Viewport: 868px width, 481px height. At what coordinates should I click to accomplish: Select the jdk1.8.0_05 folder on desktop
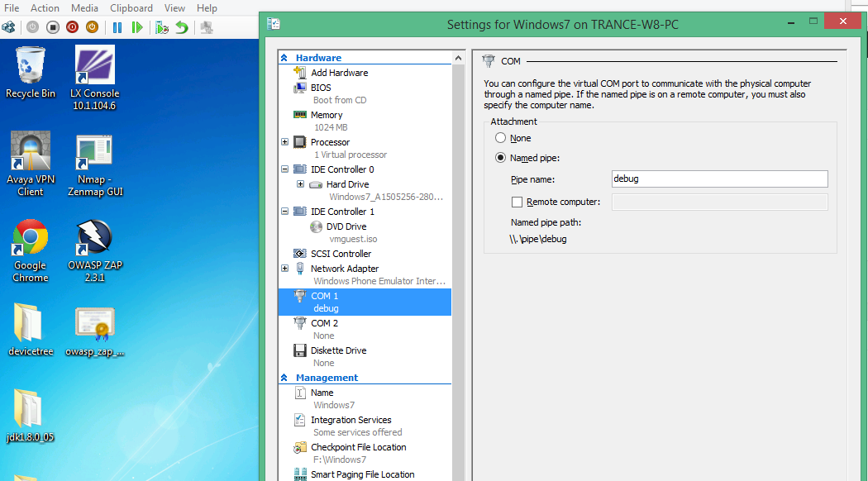[30, 416]
